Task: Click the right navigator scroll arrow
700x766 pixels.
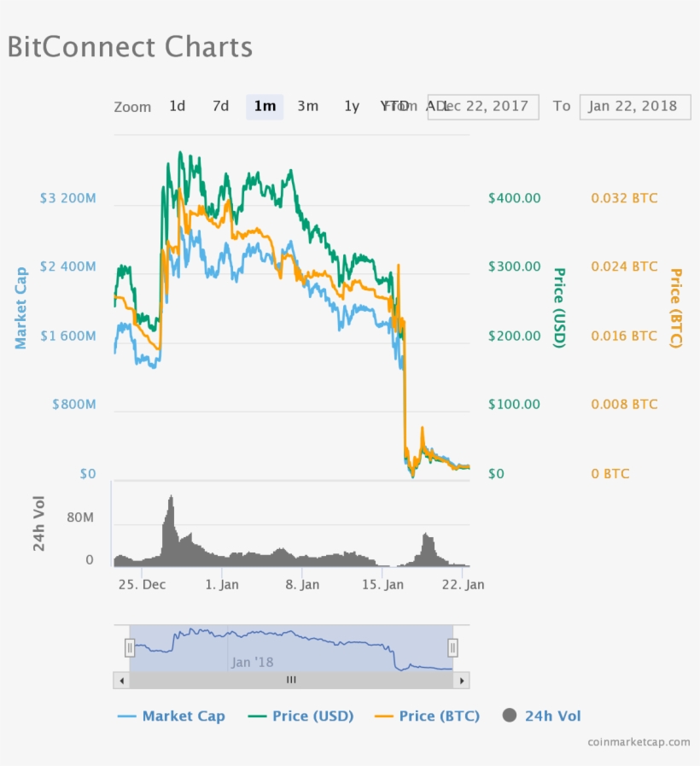Action: (462, 680)
